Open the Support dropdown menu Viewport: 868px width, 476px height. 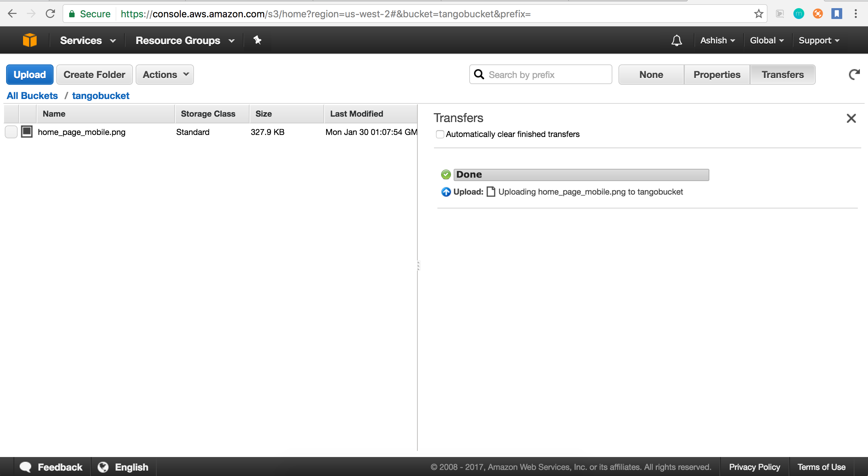[x=819, y=40]
